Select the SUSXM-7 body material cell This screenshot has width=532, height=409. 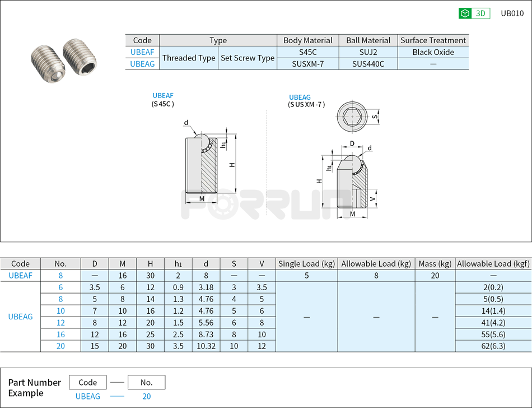click(308, 64)
